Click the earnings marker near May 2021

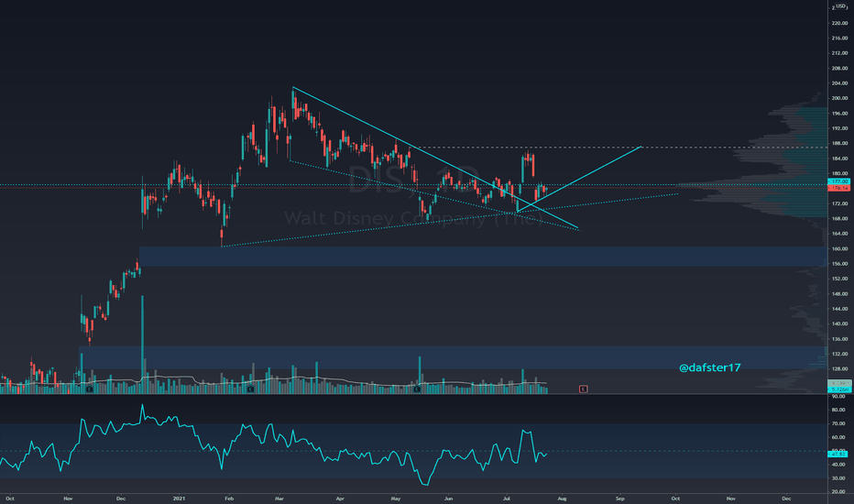[x=417, y=389]
